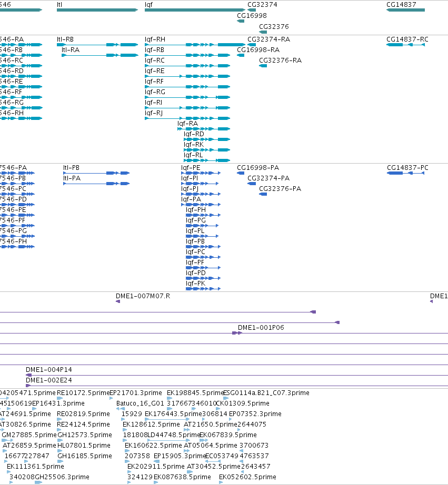
Task: Click the EK111361.5prime EST label
Action: 35,467
